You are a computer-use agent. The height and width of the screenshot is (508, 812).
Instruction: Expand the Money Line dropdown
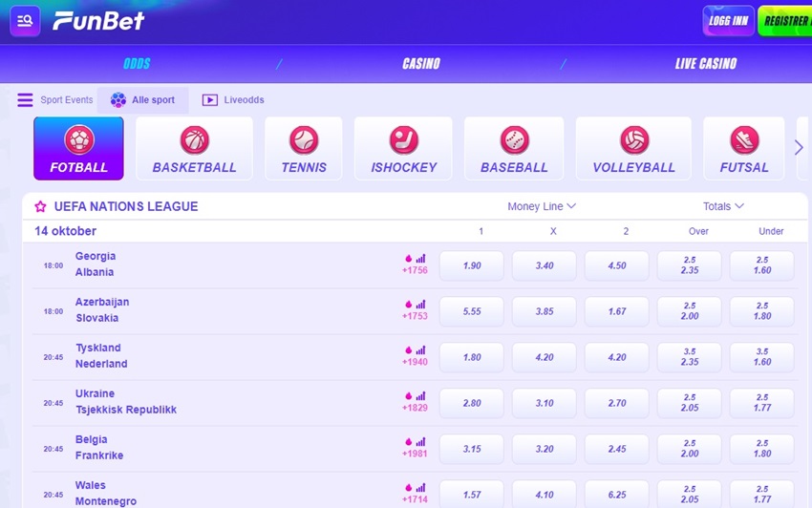542,206
